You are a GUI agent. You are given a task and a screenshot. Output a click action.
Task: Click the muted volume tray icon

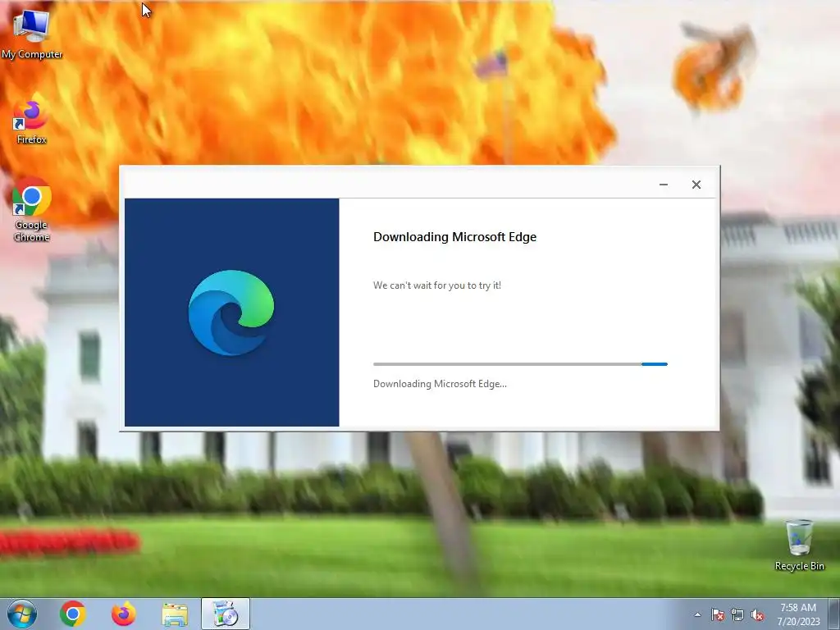pyautogui.click(x=757, y=614)
